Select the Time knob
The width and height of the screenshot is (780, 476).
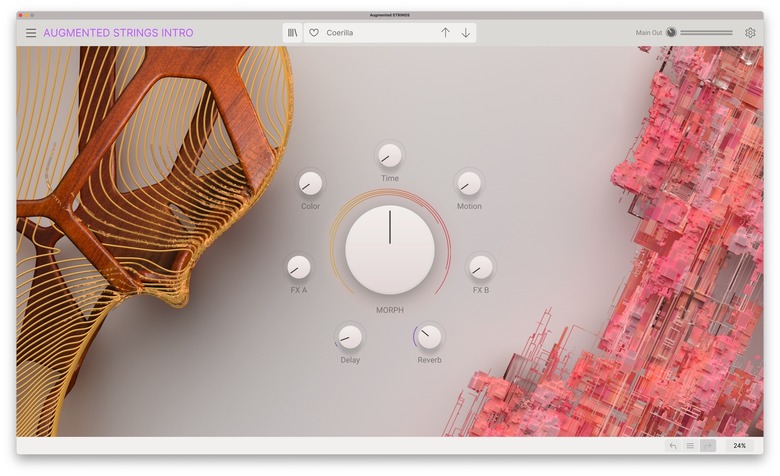(390, 155)
